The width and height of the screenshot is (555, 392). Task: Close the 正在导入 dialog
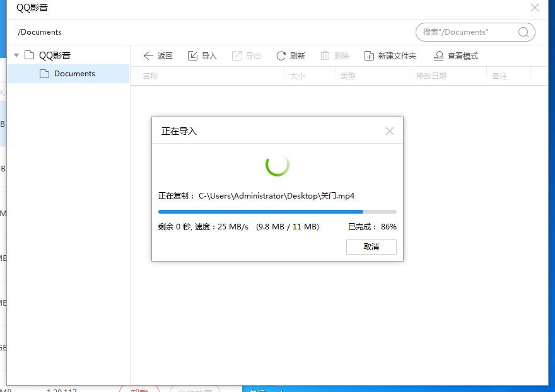(389, 130)
